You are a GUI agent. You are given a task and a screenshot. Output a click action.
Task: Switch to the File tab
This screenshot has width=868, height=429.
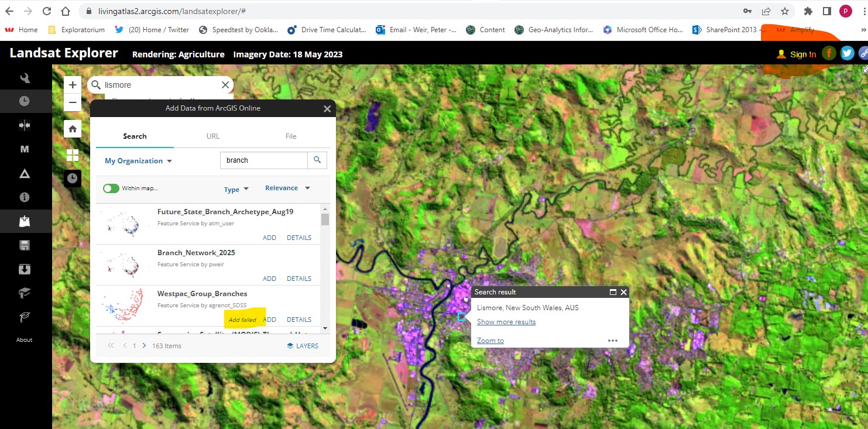click(291, 136)
